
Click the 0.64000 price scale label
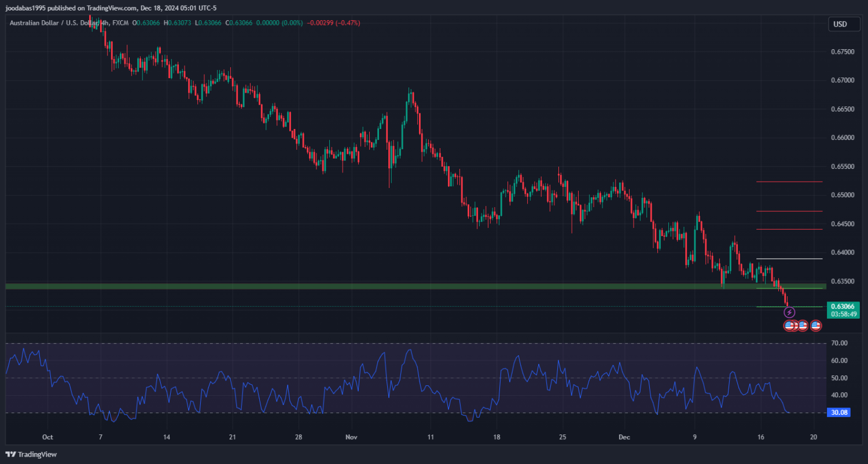tap(843, 253)
